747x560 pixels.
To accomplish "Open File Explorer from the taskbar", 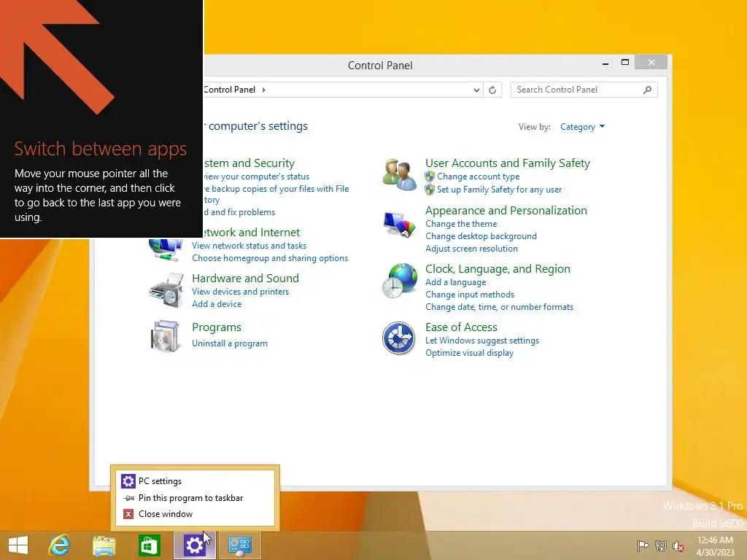I will click(104, 545).
